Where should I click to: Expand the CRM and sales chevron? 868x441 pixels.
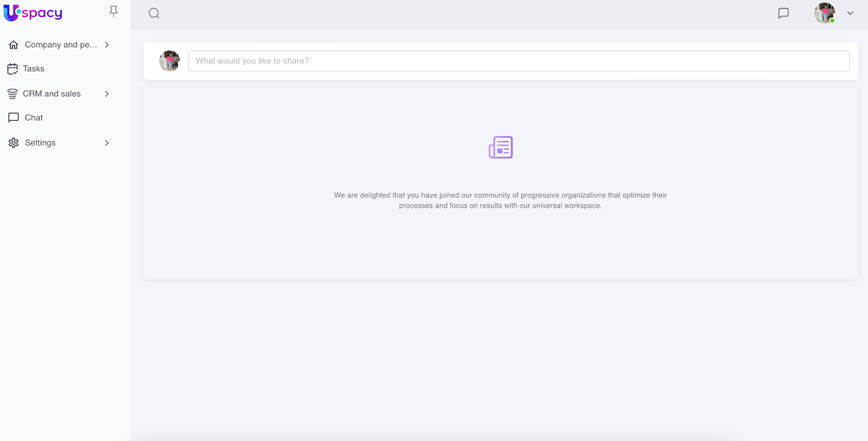point(107,94)
